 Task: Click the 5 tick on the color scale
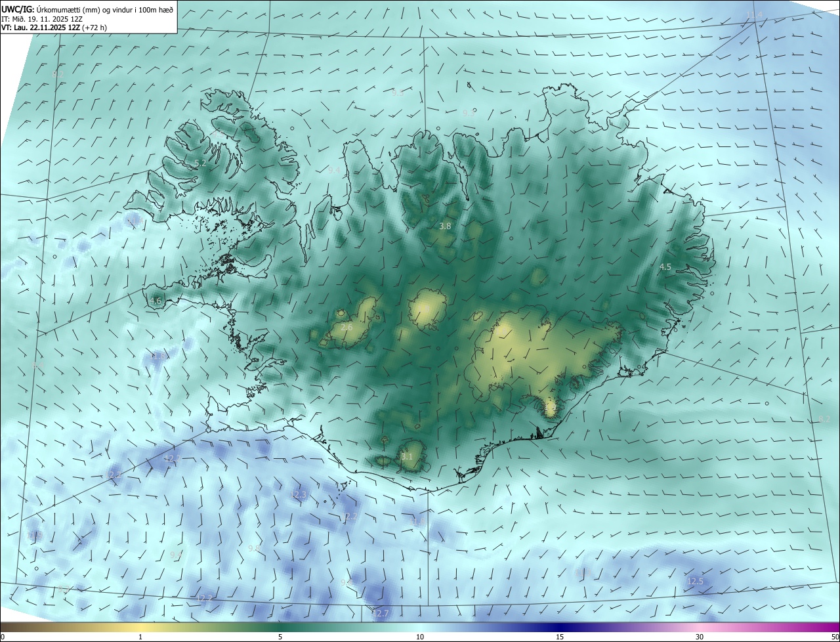280,637
